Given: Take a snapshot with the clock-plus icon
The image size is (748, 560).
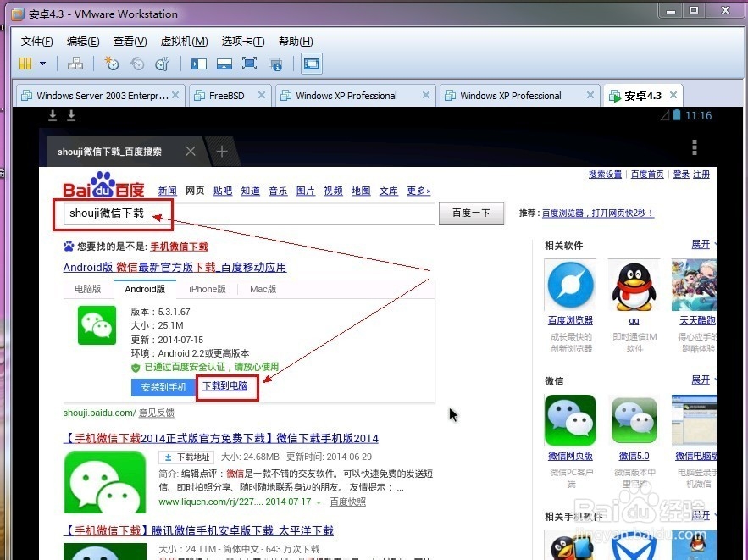Looking at the screenshot, I should (x=112, y=64).
